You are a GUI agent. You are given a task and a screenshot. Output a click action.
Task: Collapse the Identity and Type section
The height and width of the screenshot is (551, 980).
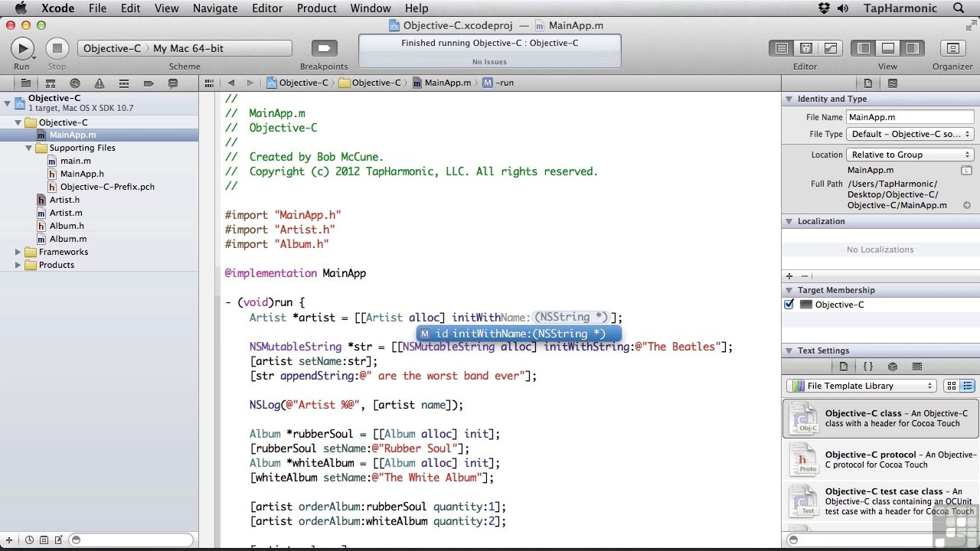pyautogui.click(x=789, y=99)
